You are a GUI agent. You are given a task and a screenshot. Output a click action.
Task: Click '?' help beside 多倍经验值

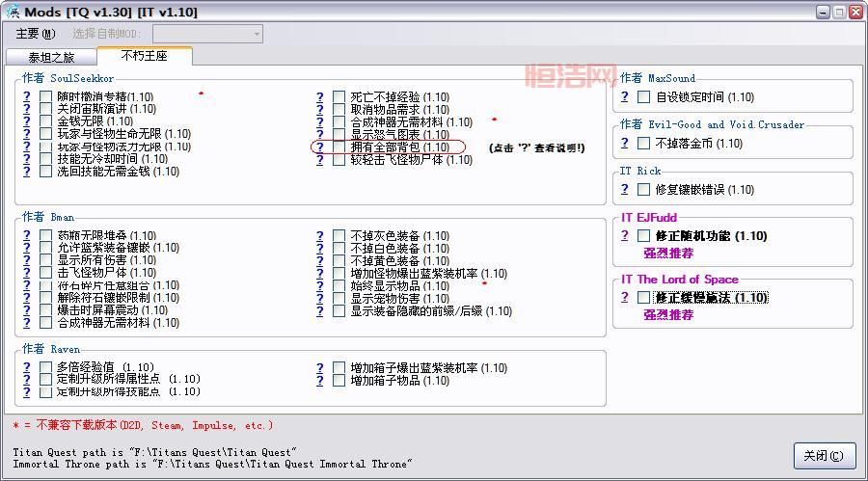coord(28,367)
